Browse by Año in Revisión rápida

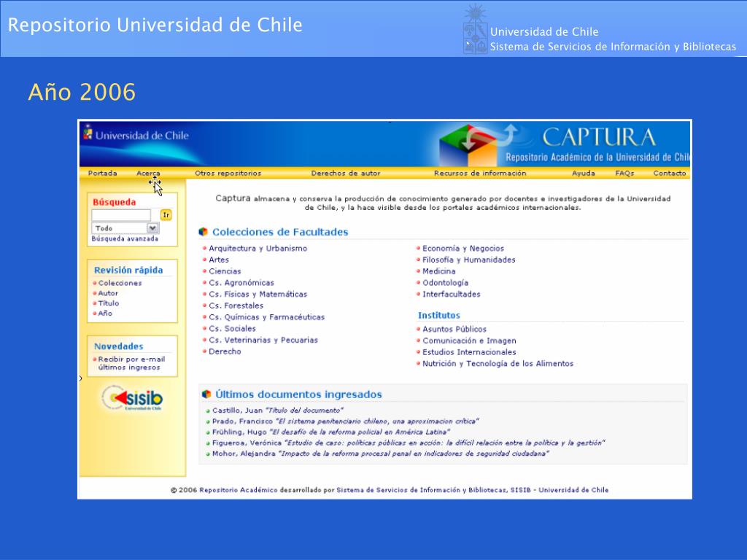point(105,314)
